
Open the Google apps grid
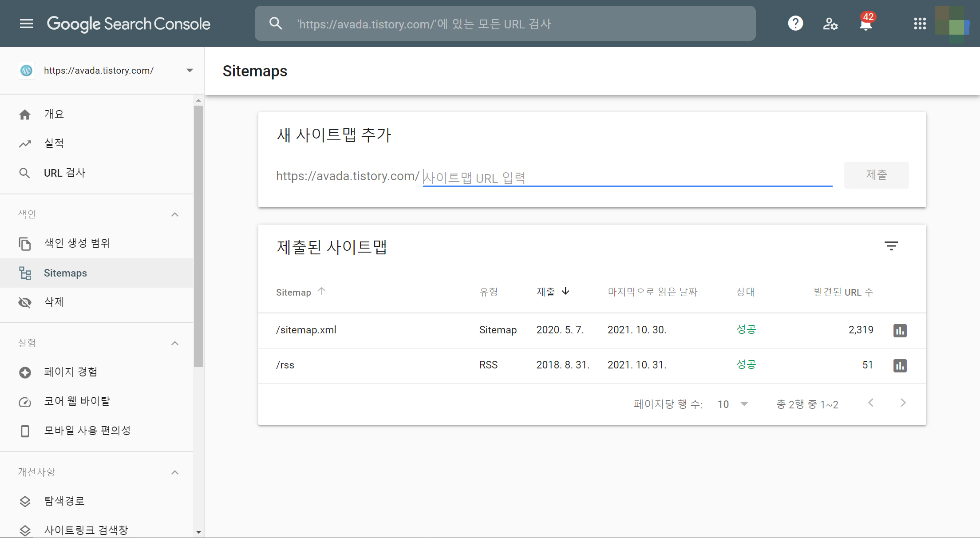pyautogui.click(x=920, y=24)
